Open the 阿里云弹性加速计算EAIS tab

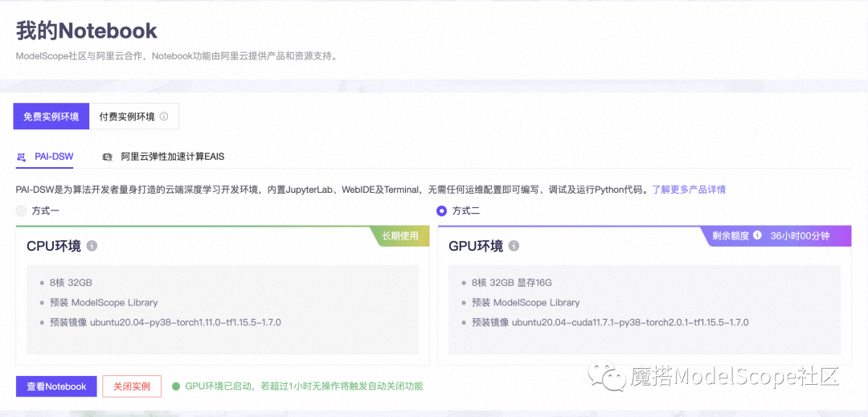pos(163,157)
